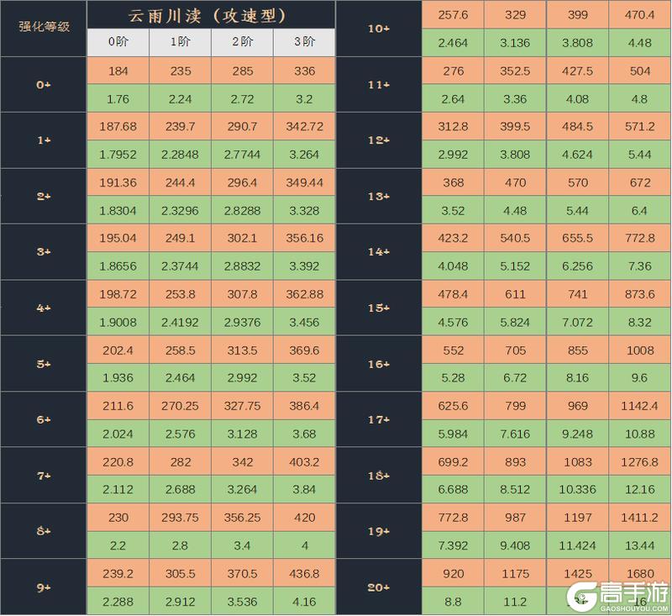
Task: Click the 9+ level row label
Action: click(44, 587)
